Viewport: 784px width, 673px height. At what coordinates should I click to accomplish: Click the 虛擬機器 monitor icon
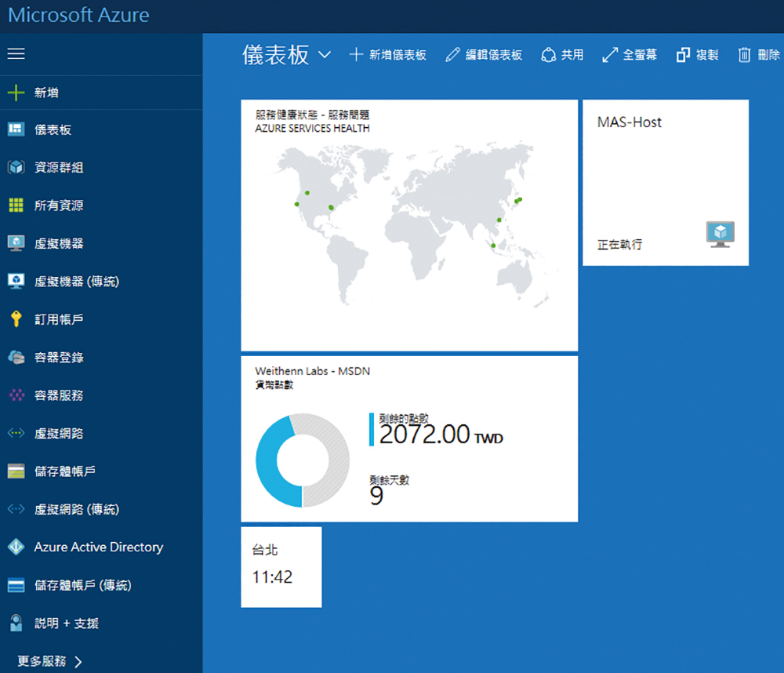[16, 243]
